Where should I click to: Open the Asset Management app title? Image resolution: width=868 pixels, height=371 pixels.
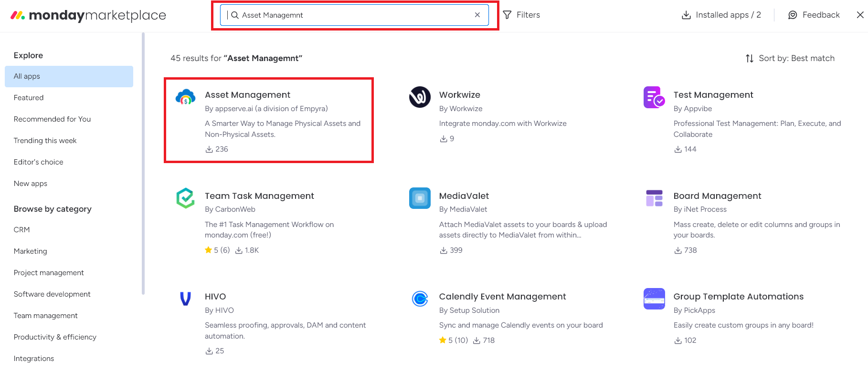(247, 95)
